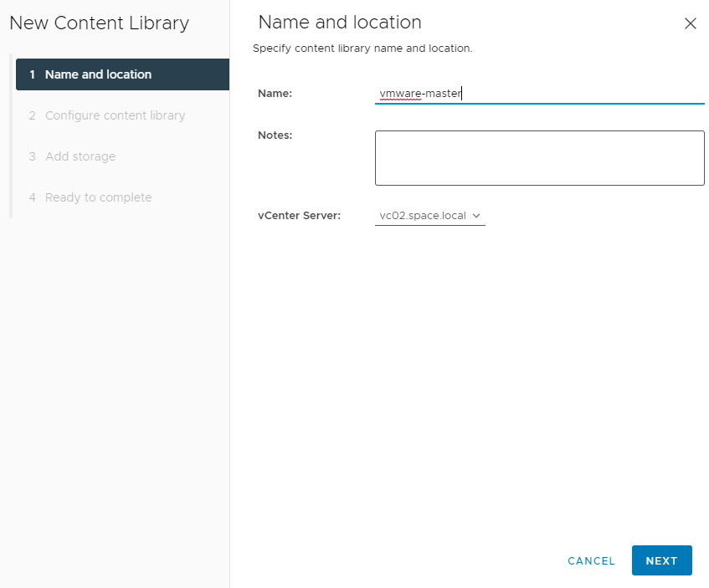This screenshot has width=709, height=588.
Task: Click the 'Specify content library name and location.' text
Action: tap(362, 49)
